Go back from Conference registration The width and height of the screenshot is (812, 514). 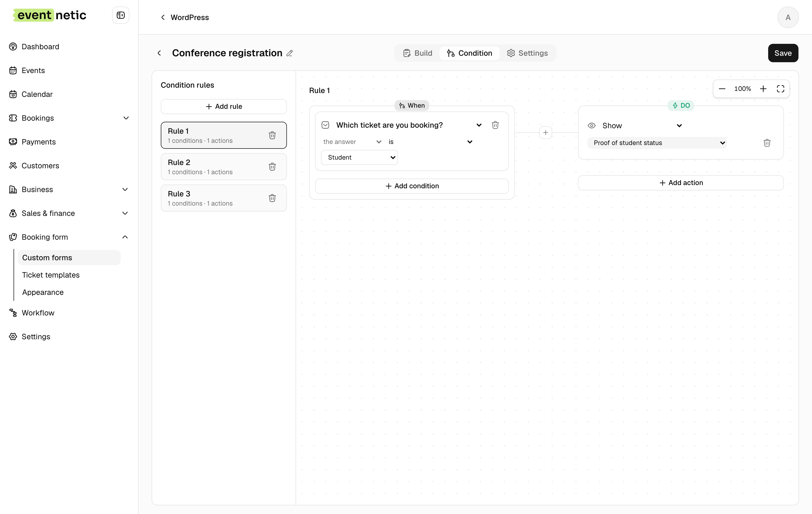(159, 53)
